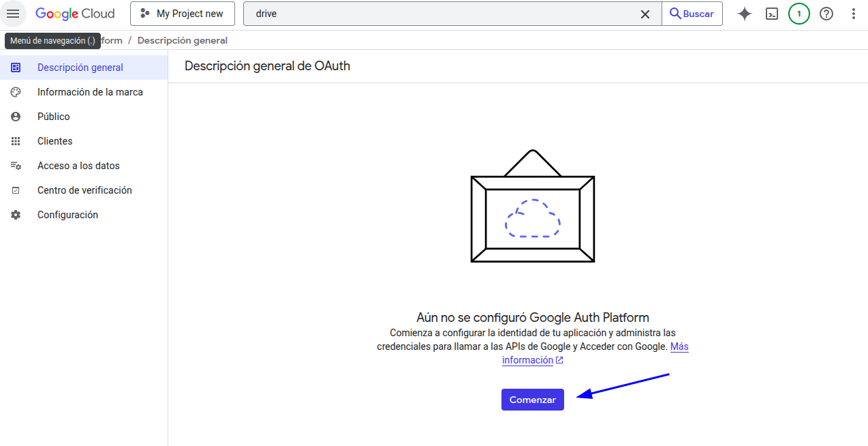Screen dimensions: 868x446
Task: Open Información de la marca
Action: [84, 92]
